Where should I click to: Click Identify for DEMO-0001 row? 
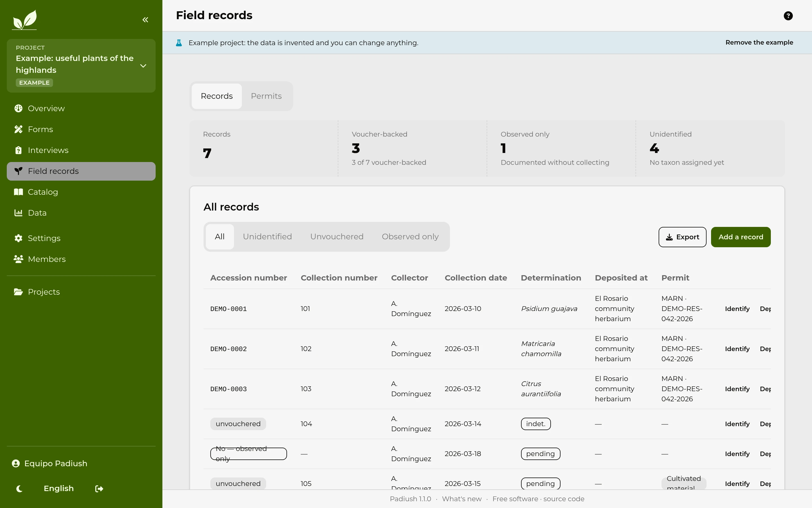pyautogui.click(x=737, y=309)
